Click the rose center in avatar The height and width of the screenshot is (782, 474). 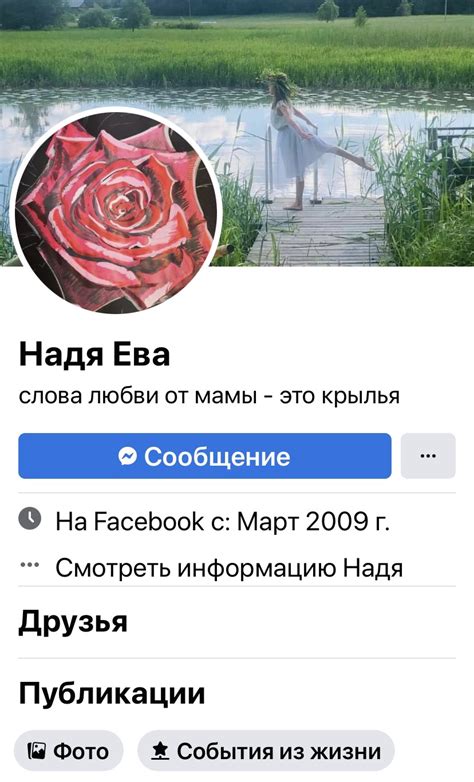[120, 203]
